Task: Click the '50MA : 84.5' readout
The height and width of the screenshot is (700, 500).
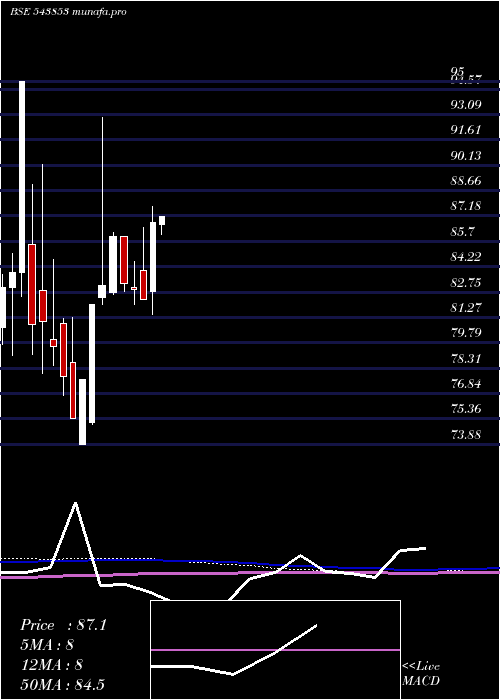Action: pos(62,684)
